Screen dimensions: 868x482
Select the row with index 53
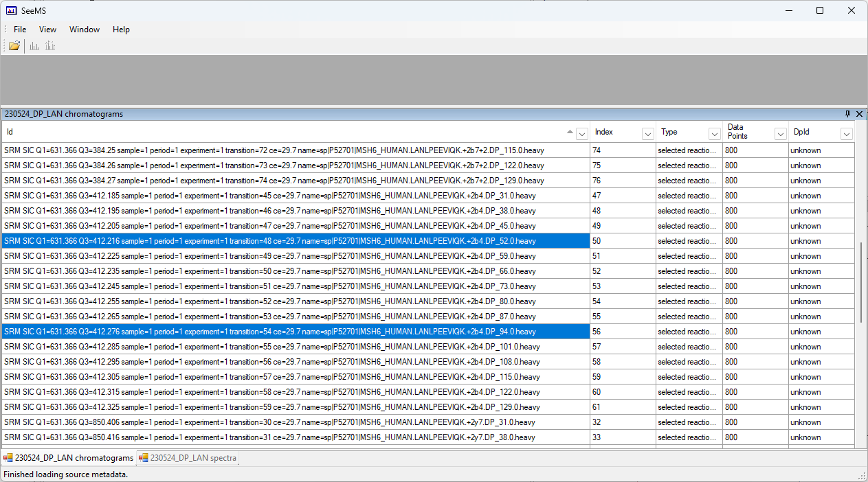coord(296,286)
